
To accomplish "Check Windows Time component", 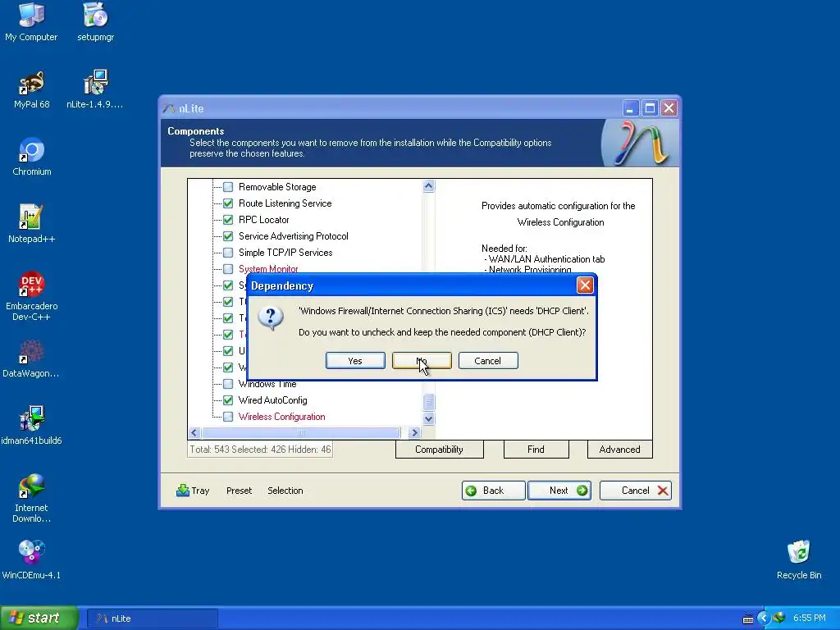I will click(x=228, y=384).
